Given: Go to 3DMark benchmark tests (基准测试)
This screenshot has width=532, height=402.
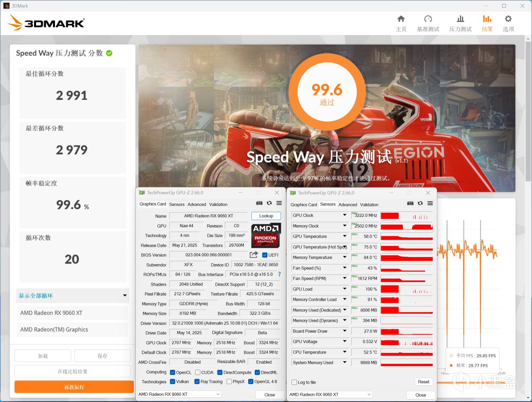Looking at the screenshot, I should pyautogui.click(x=428, y=23).
